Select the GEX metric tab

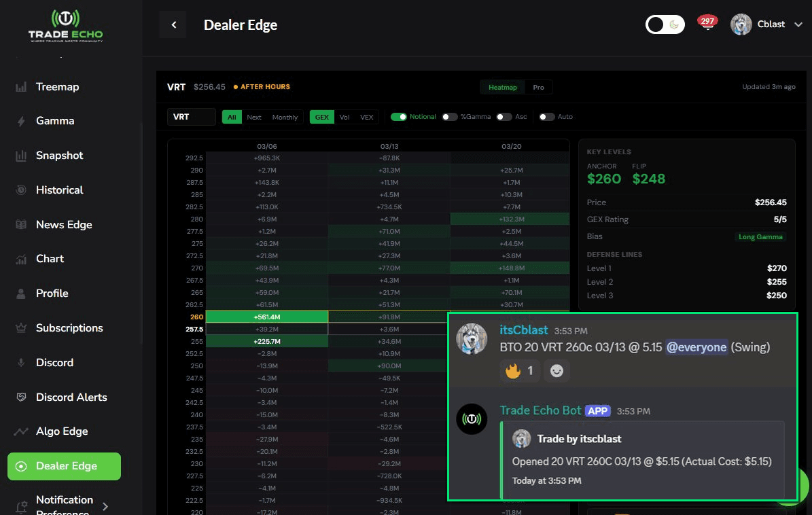(321, 117)
